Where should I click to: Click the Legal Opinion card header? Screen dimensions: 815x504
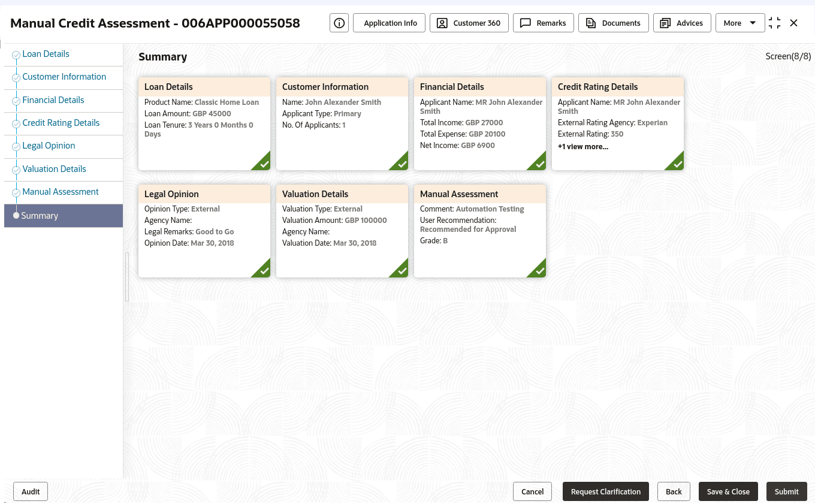[204, 194]
